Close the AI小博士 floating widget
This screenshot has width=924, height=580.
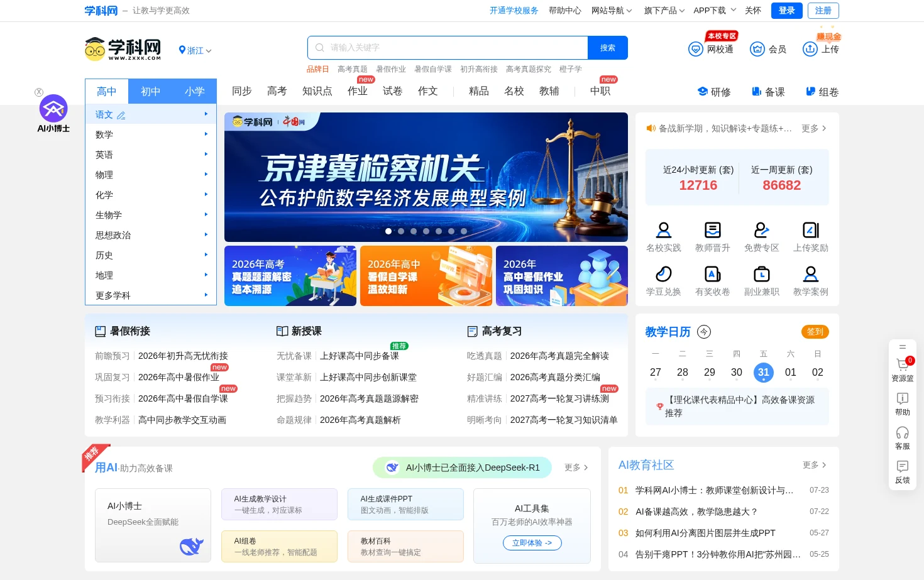[x=39, y=92]
